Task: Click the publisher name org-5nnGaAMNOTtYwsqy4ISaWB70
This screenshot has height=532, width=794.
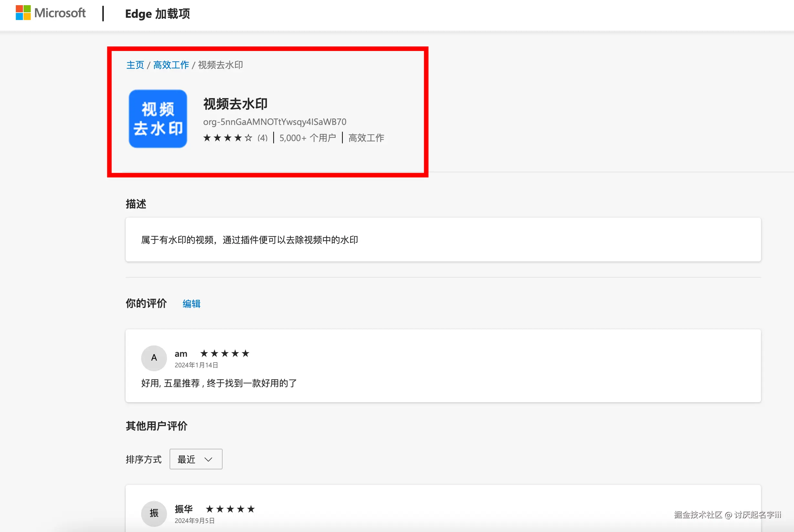Action: click(x=275, y=122)
